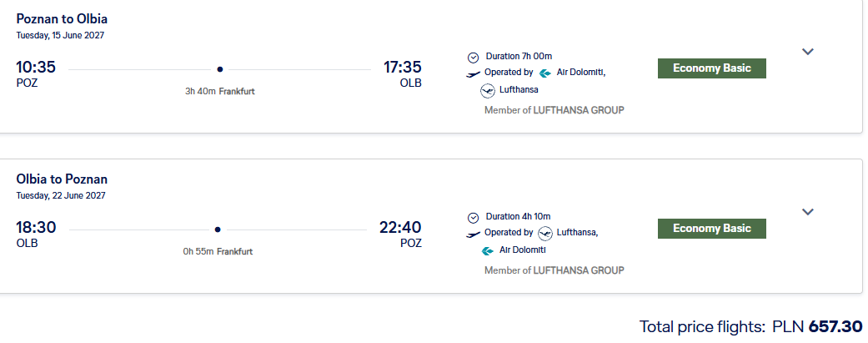Click the Lufthansa crane logo on return flight
Image resolution: width=868 pixels, height=343 pixels.
click(545, 234)
